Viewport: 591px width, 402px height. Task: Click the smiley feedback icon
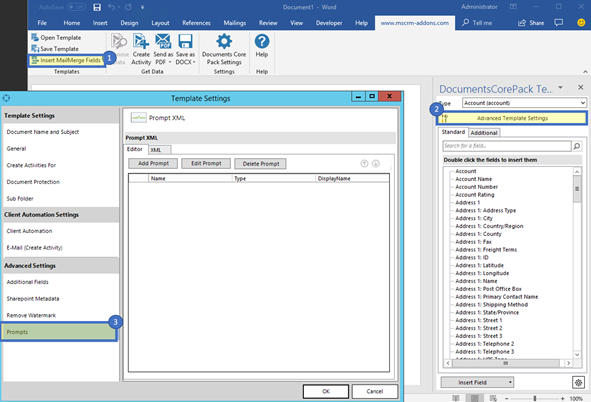tap(581, 23)
